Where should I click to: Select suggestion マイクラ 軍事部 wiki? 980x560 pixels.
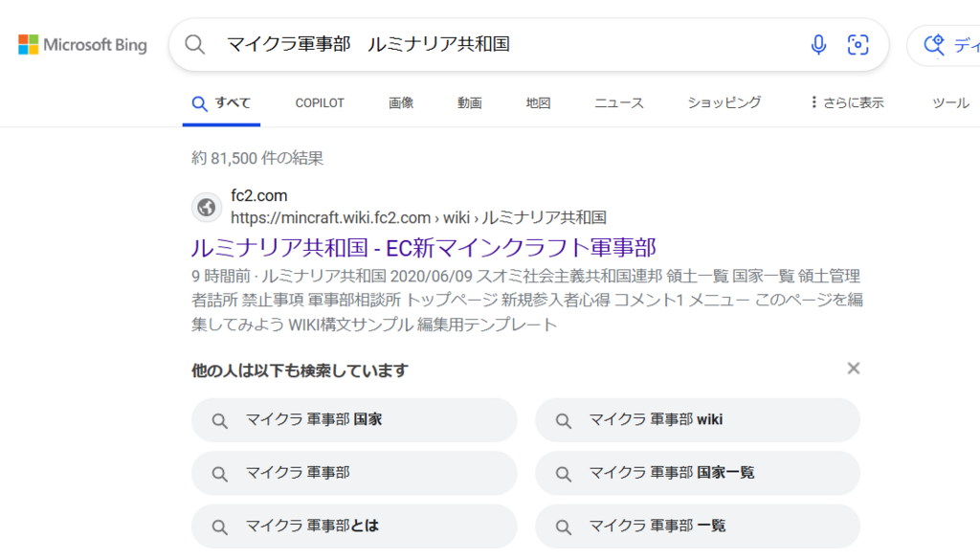click(x=697, y=419)
